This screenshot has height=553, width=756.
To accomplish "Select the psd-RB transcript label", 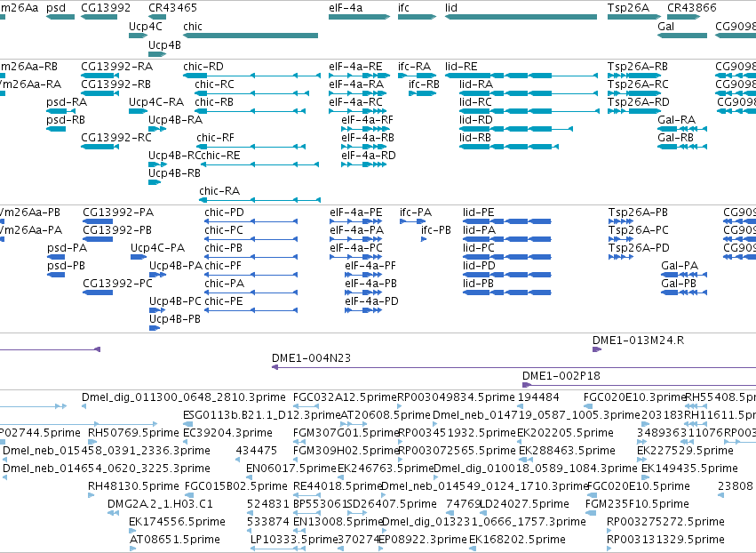I will (x=66, y=120).
